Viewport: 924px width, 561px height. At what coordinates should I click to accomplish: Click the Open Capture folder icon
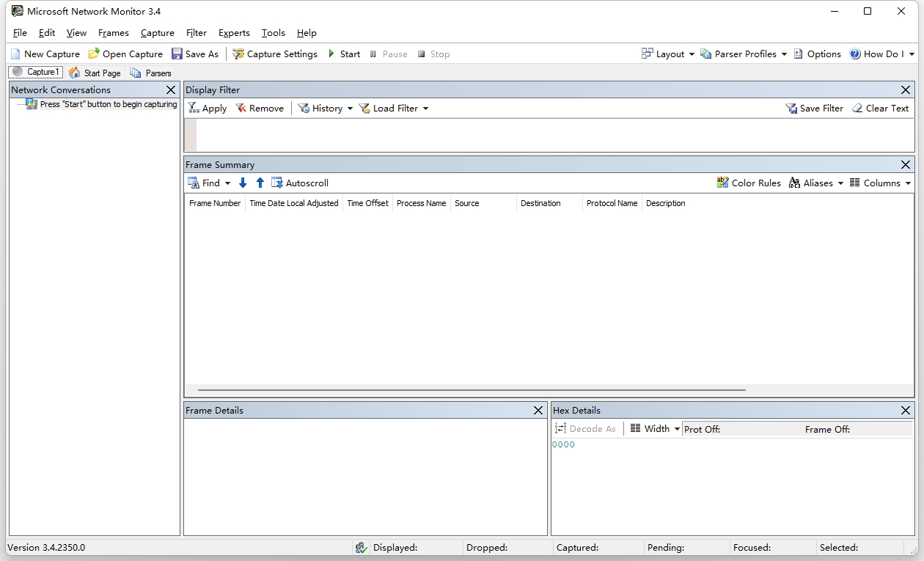[94, 54]
